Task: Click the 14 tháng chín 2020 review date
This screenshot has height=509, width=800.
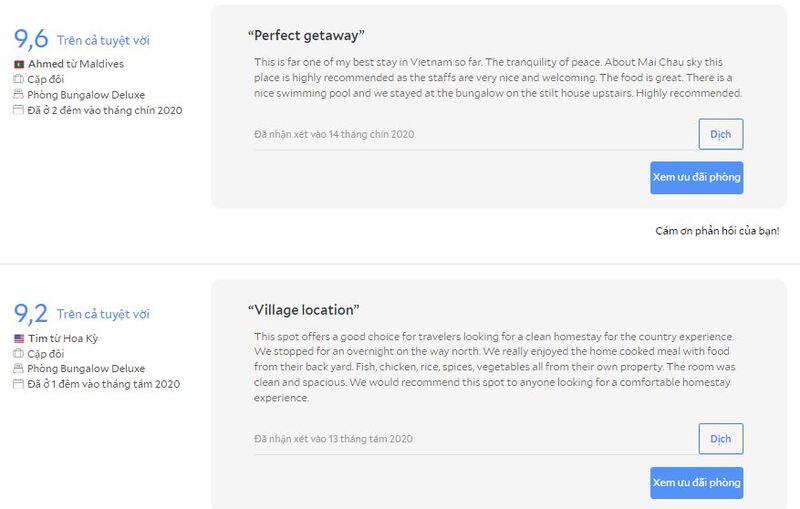Action: 334,134
